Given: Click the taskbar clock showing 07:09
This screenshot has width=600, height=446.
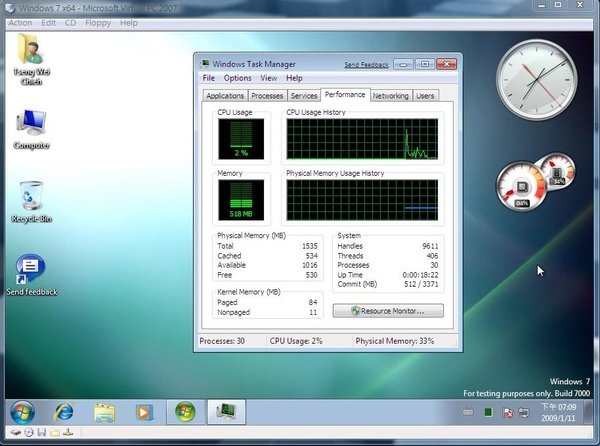Looking at the screenshot, I should [559, 412].
